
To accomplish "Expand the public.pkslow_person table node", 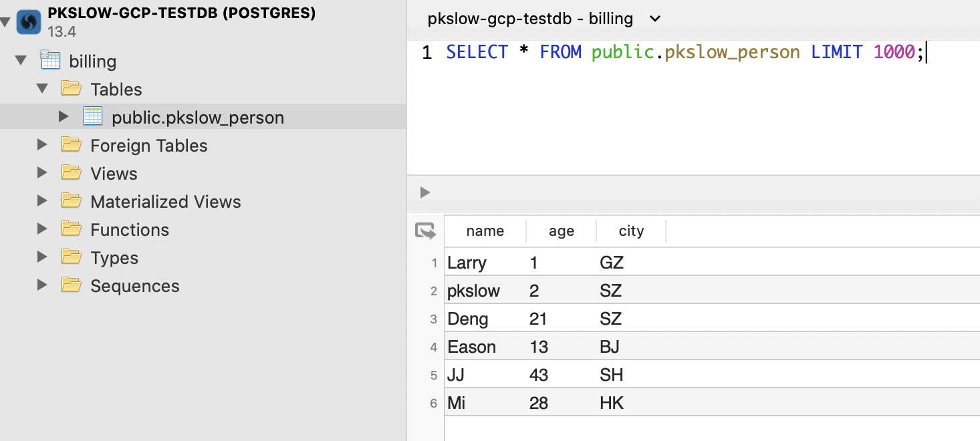I will [x=64, y=117].
